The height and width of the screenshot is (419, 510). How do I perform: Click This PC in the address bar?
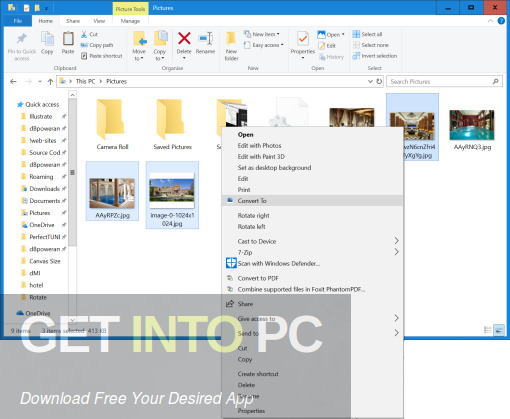tap(85, 81)
